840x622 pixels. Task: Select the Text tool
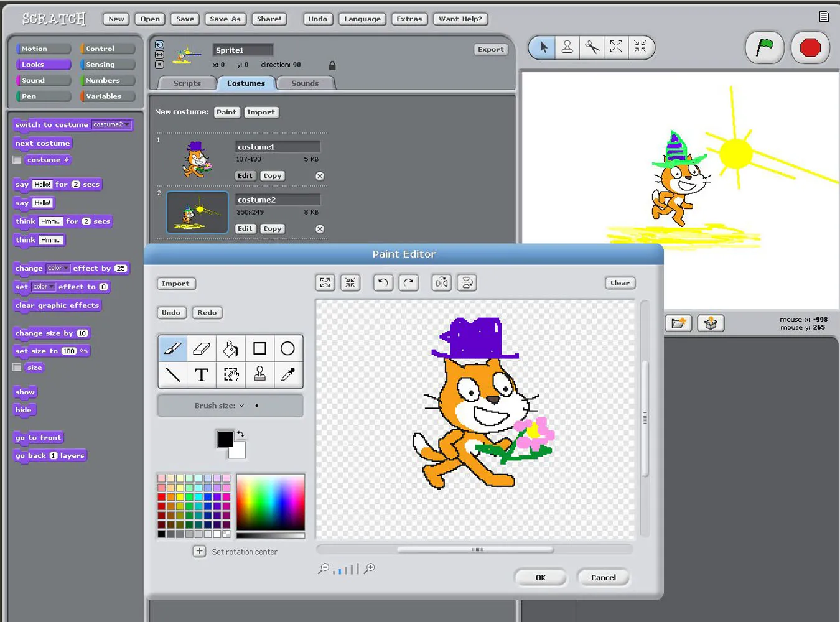[202, 374]
